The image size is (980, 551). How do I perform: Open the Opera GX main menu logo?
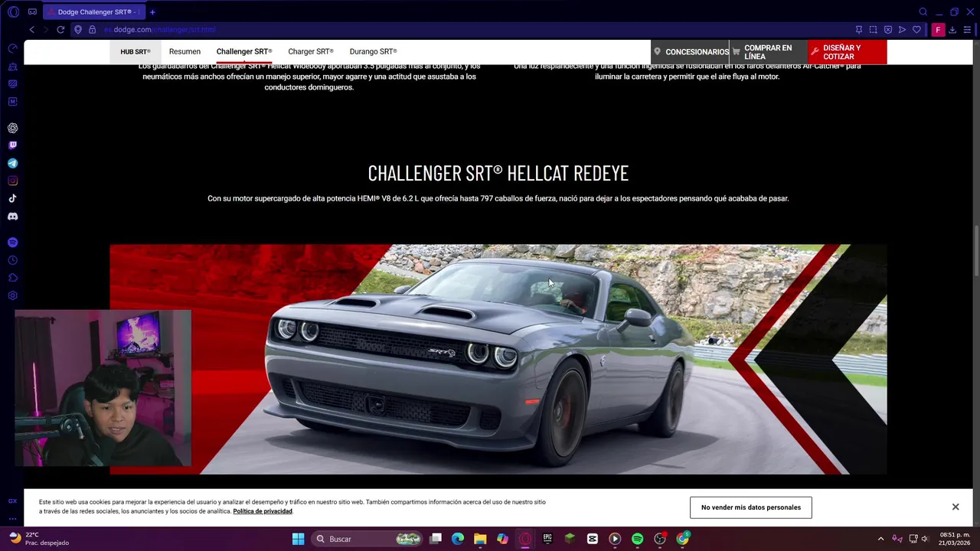[13, 11]
